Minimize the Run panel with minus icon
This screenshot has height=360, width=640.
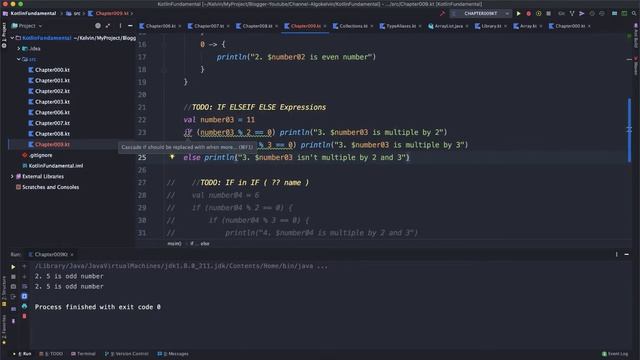[627, 254]
